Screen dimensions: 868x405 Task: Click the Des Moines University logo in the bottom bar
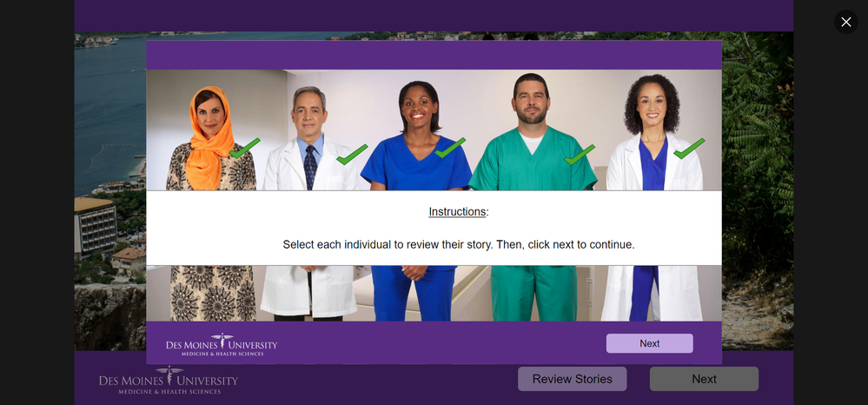(169, 380)
